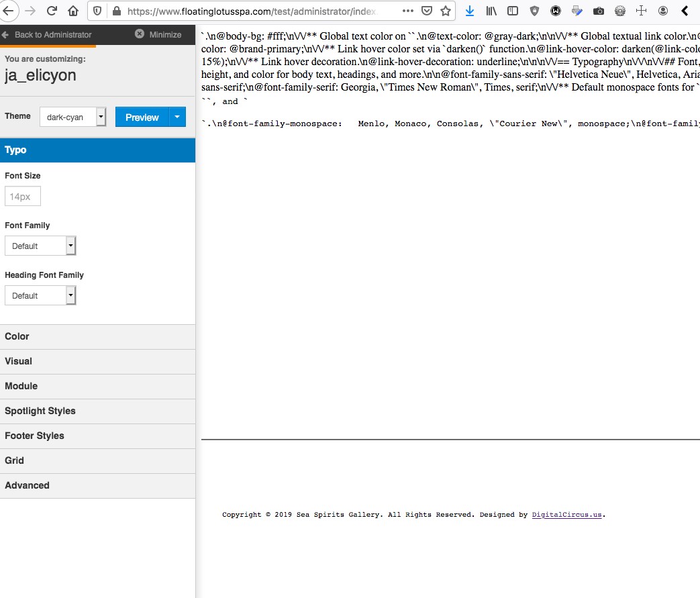Reload the page with the refresh icon
Screen dimensions: 700x598
(52, 11)
